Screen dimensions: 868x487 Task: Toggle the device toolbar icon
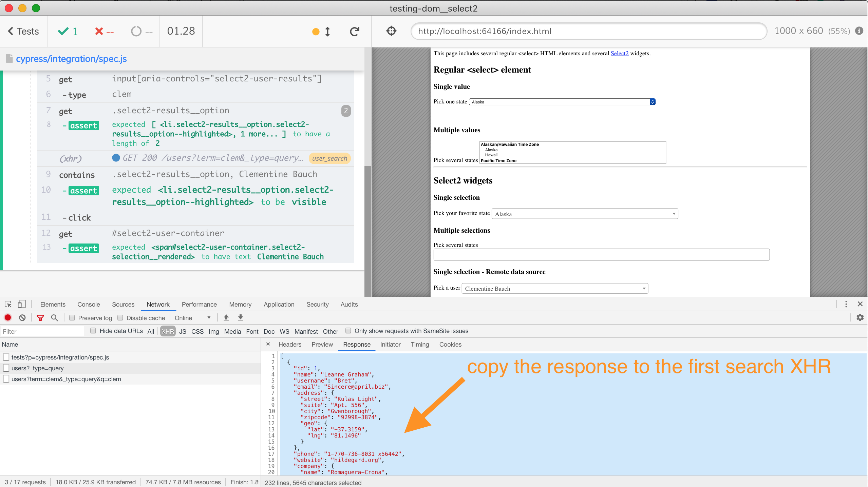(x=22, y=304)
